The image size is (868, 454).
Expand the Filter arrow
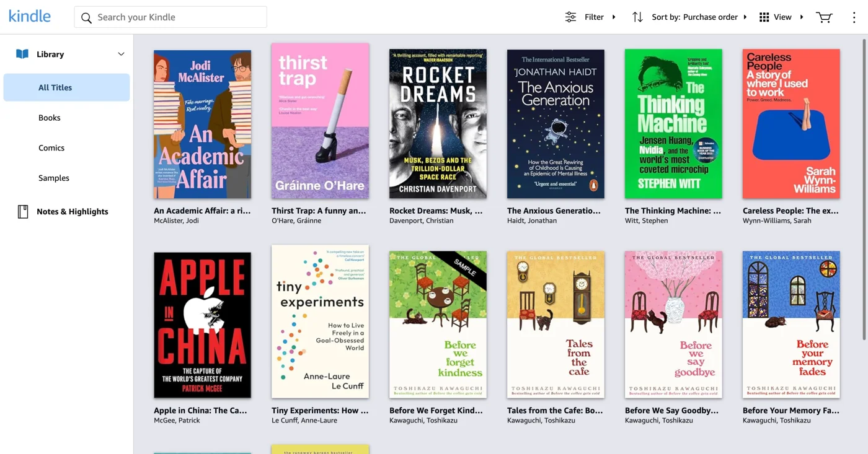(x=614, y=17)
